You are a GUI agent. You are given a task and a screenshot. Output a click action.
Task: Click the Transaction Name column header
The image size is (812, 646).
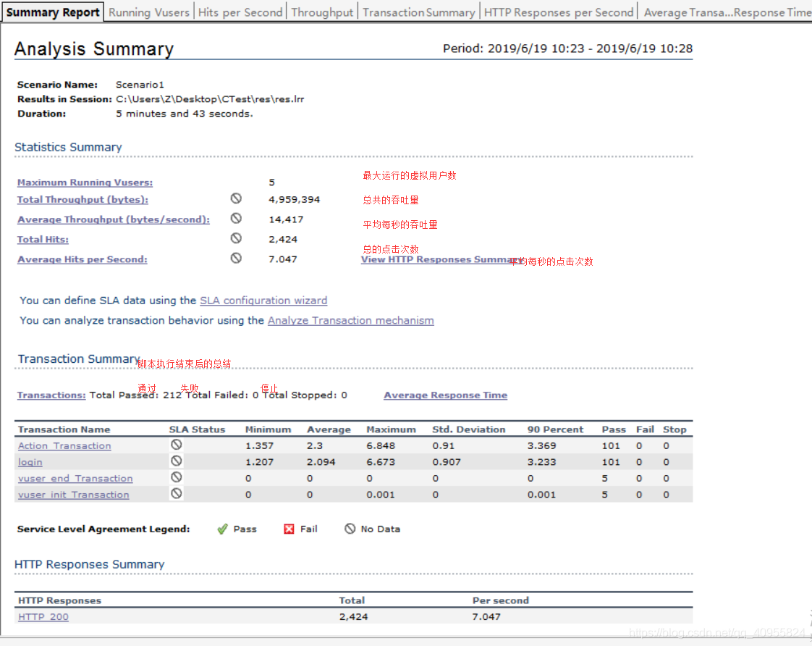coord(64,429)
